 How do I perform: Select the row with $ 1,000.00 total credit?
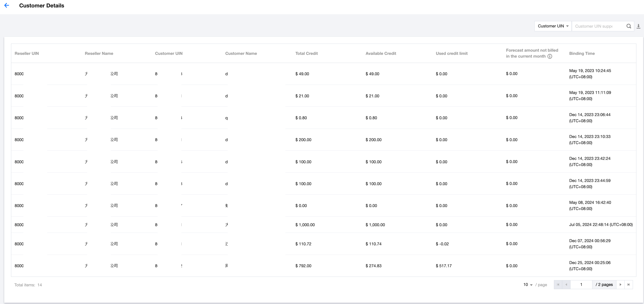305,225
